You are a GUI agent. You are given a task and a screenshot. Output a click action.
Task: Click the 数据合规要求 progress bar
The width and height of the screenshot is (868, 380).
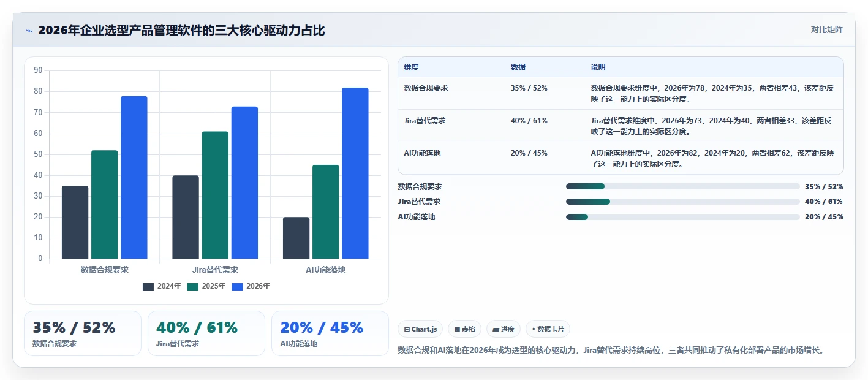pyautogui.click(x=683, y=186)
